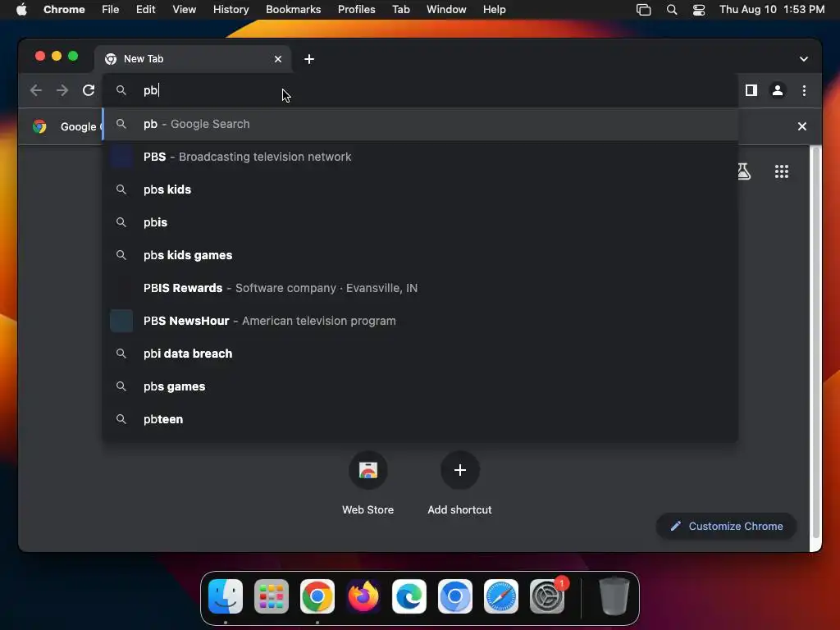
Task: Choose the PBS NewsHour suggestion
Action: 420,321
